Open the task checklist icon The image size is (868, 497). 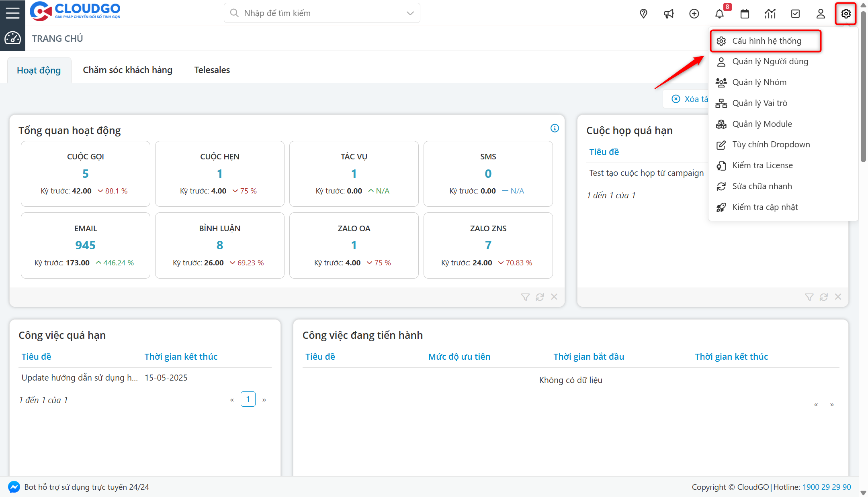[x=795, y=14]
